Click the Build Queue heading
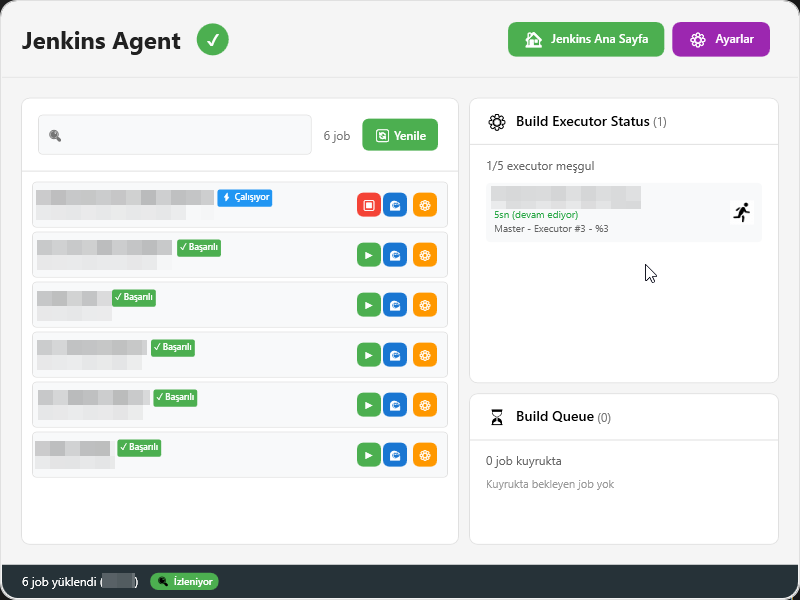Viewport: 800px width, 600px height. coord(555,416)
